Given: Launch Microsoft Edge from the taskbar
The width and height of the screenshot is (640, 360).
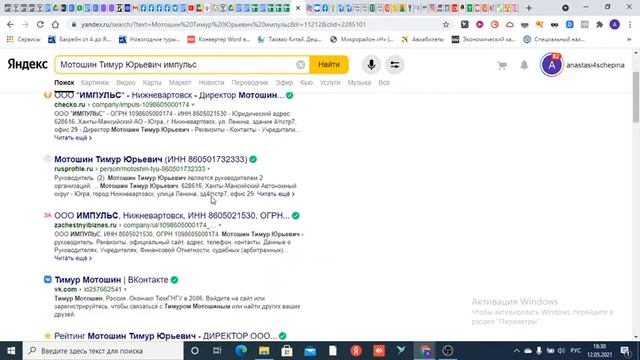Looking at the screenshot, I should pos(241,351).
